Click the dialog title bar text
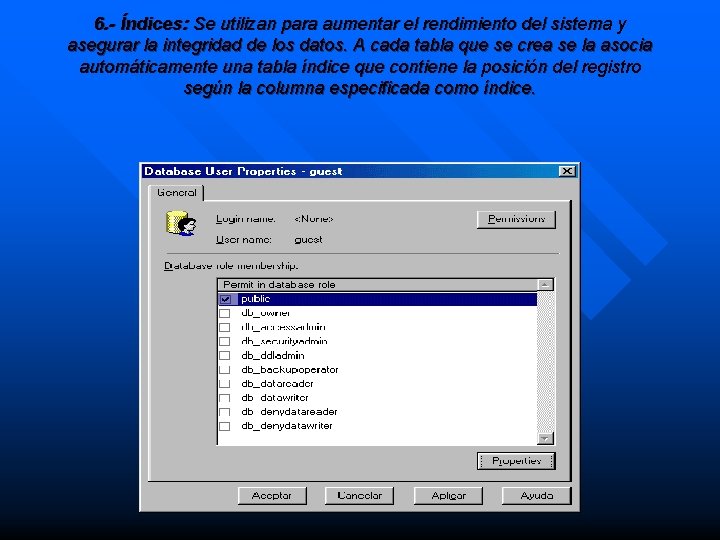This screenshot has height=540, width=720. (x=243, y=171)
